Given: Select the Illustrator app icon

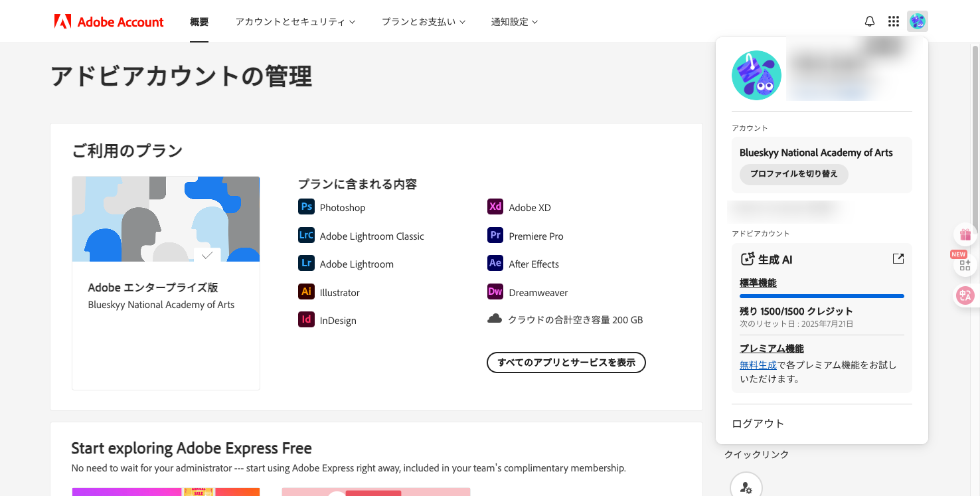Looking at the screenshot, I should [306, 292].
